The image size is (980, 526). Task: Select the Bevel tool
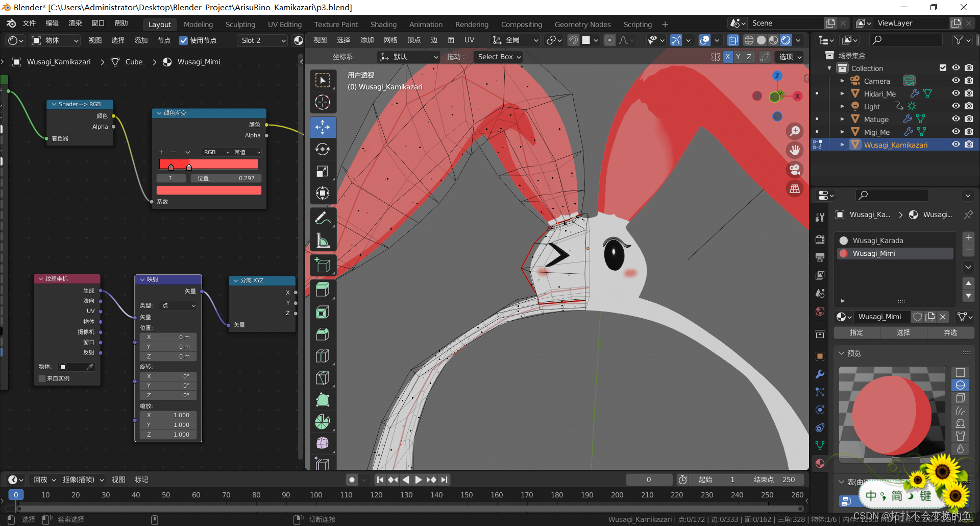[323, 334]
